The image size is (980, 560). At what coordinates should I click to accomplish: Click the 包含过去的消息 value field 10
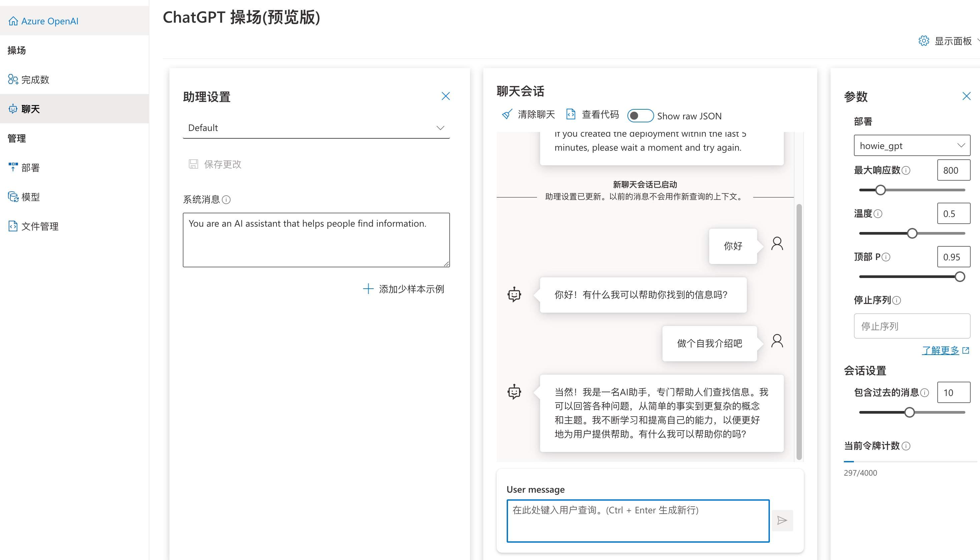pyautogui.click(x=953, y=392)
